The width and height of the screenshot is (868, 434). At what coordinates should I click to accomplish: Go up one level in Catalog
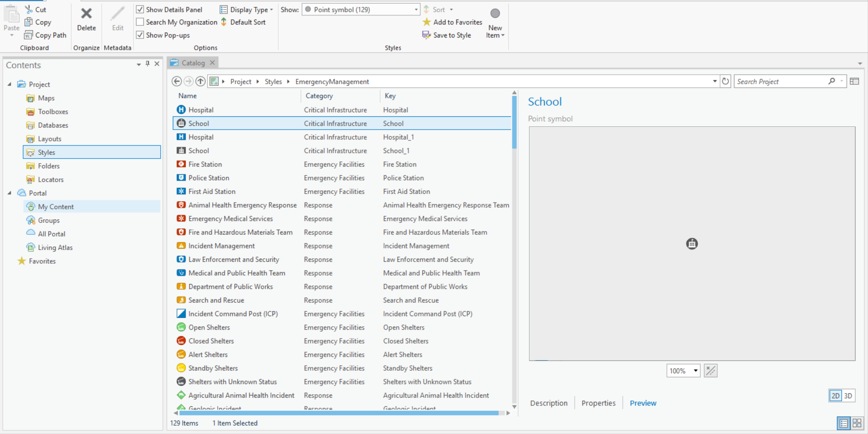200,82
